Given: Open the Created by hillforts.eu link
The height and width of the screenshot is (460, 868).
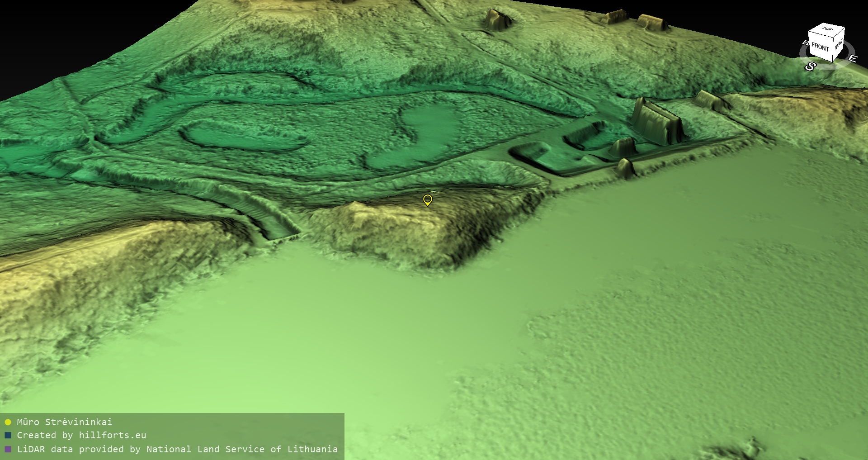Looking at the screenshot, I should 81,436.
